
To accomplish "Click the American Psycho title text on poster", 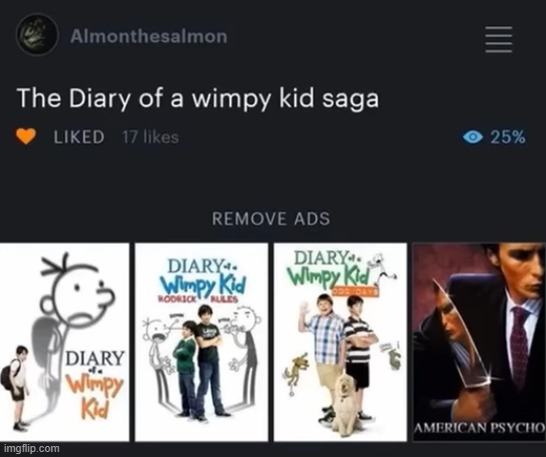I will click(479, 427).
